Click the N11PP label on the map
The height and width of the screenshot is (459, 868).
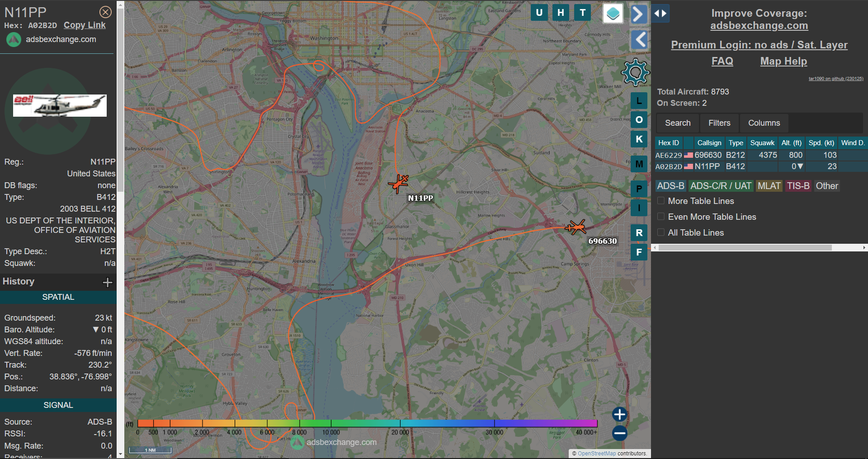pos(420,198)
